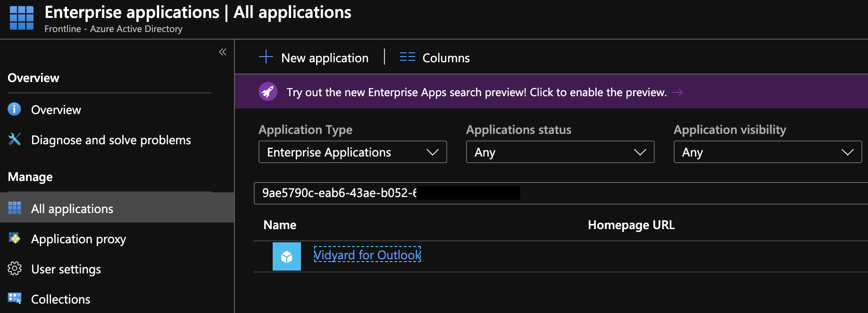Screen dimensions: 868x313
Task: Sort by the Name column header
Action: click(x=280, y=225)
